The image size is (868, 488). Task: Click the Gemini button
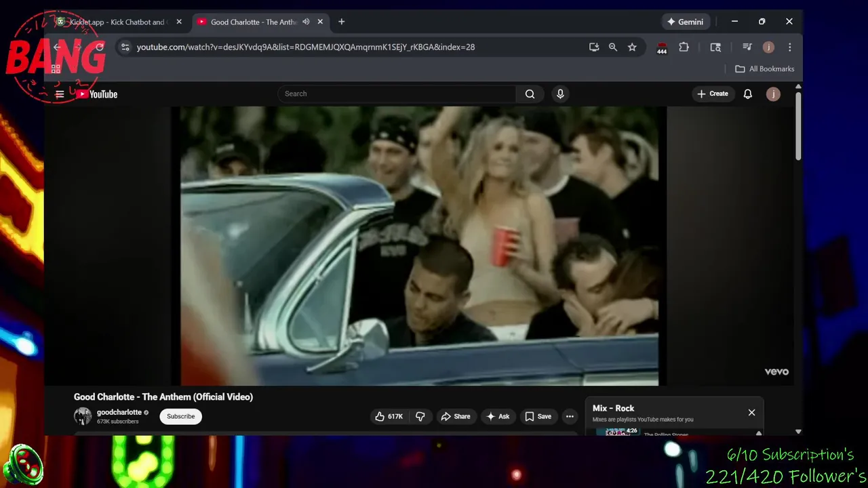point(685,22)
